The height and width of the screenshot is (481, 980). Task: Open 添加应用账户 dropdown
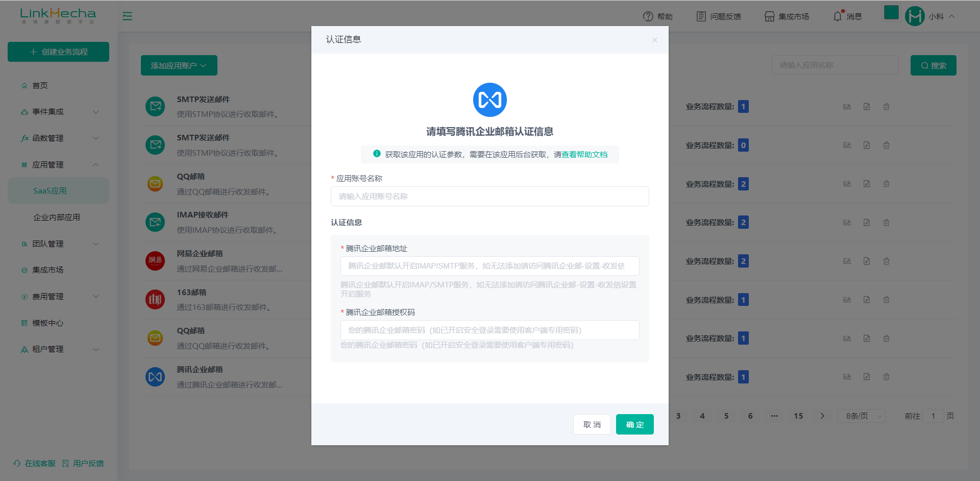tap(179, 65)
